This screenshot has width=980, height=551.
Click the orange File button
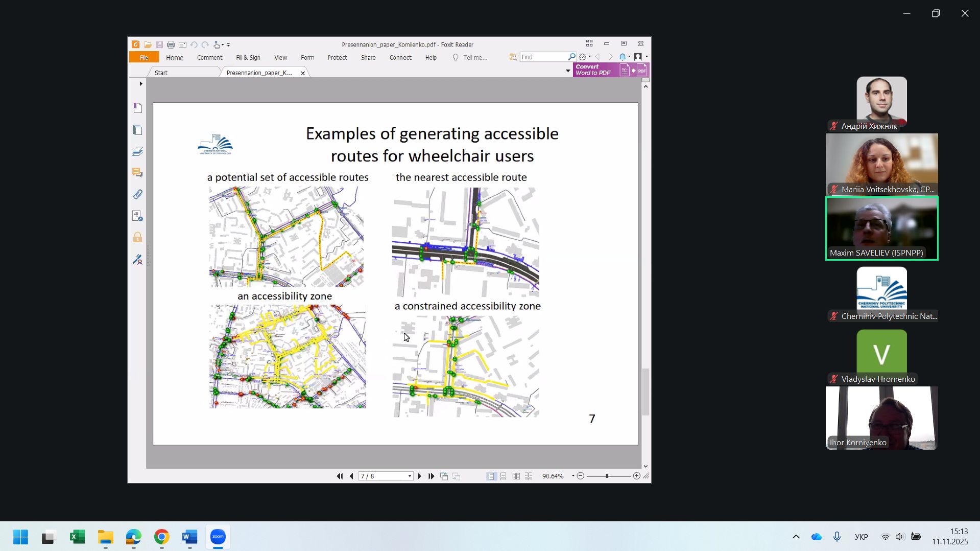click(144, 57)
